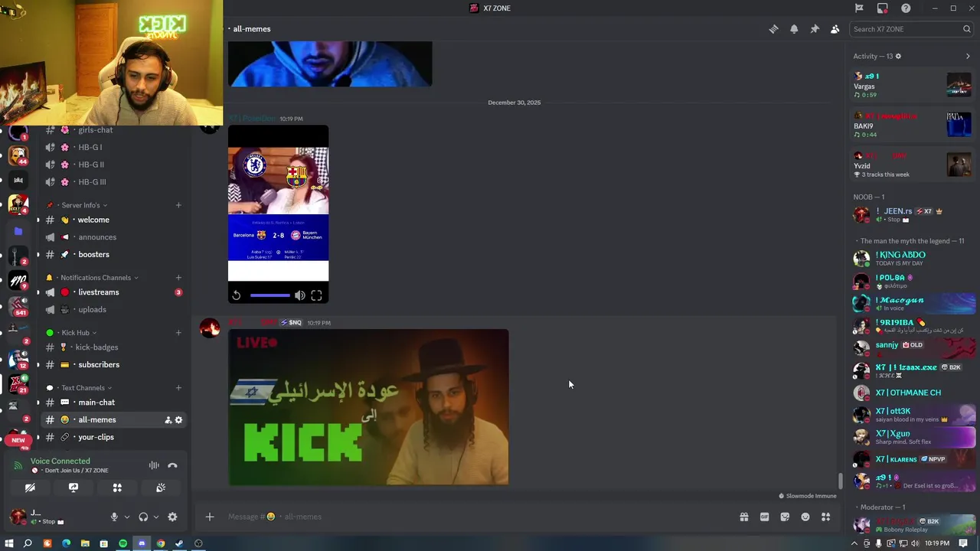Create invite for all-memes channel

pyautogui.click(x=168, y=420)
